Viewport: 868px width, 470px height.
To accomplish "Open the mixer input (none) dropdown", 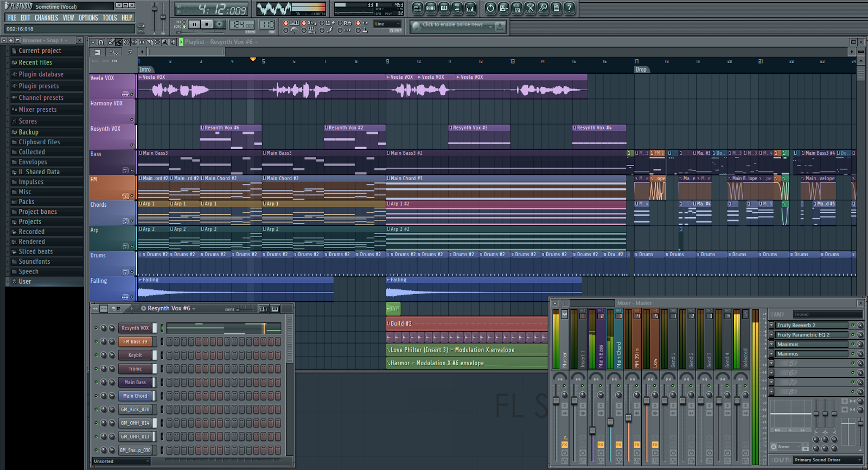I will pos(828,314).
